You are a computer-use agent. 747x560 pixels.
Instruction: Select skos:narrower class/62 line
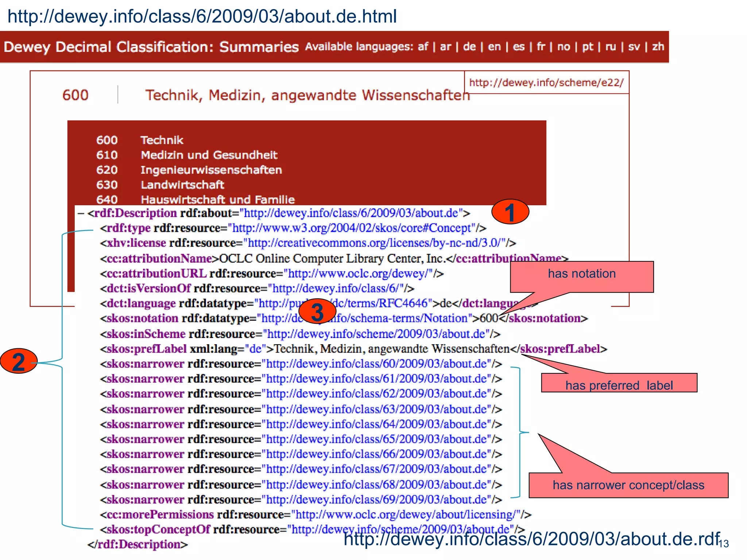click(x=301, y=394)
